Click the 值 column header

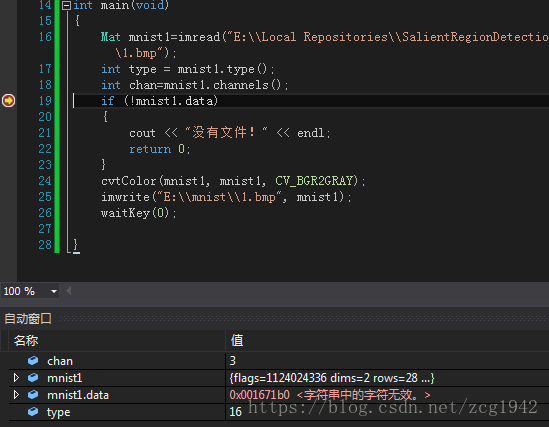(x=237, y=341)
